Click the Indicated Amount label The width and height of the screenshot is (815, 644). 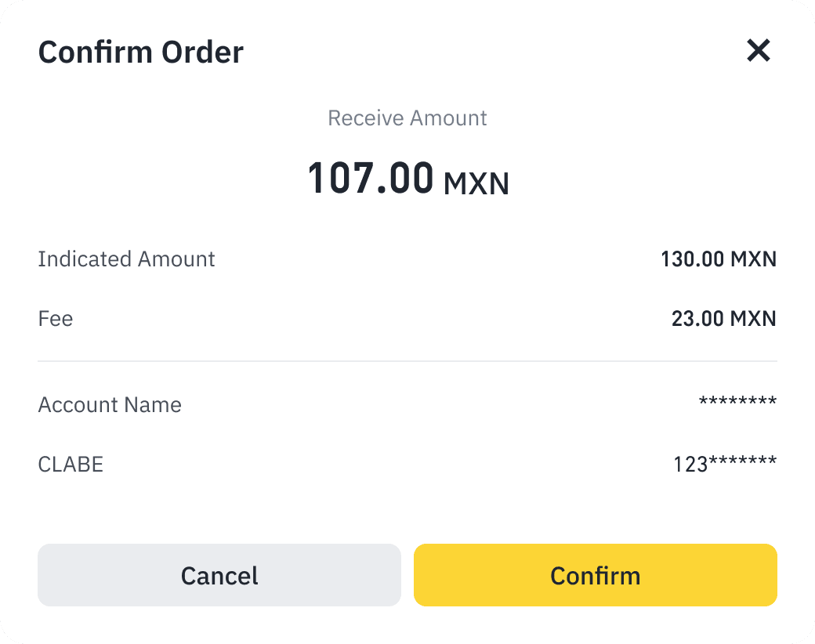tap(126, 259)
